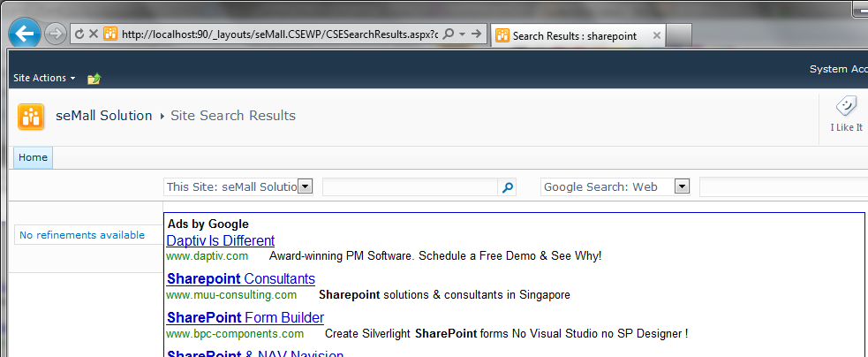
Task: Select the Home navigation tab
Action: 33,157
